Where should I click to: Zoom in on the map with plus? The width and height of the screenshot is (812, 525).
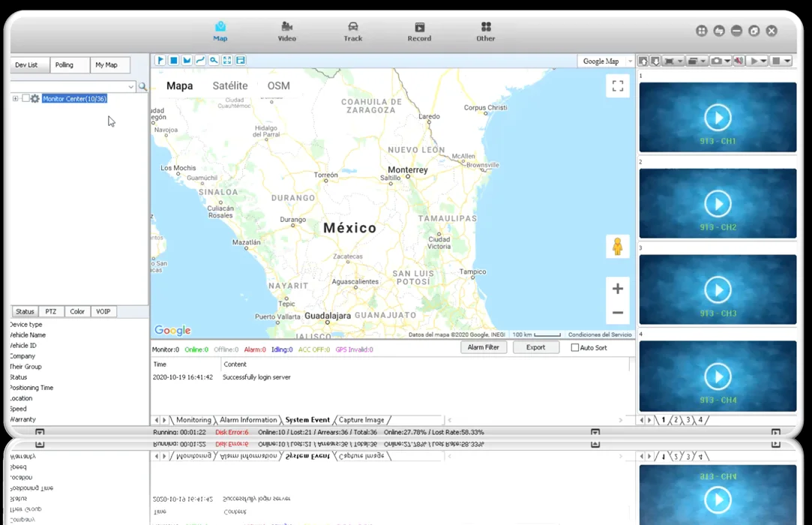coord(618,289)
